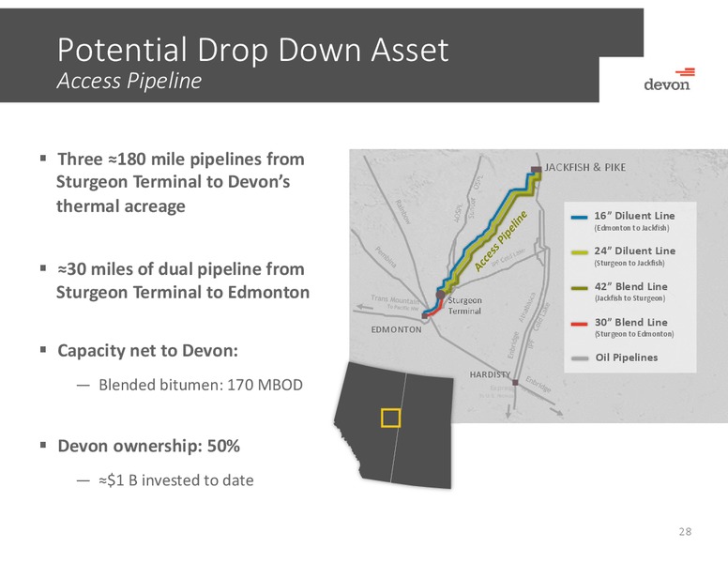Click the light green 24" Diluent Line swatch
728x563 pixels.
point(580,252)
